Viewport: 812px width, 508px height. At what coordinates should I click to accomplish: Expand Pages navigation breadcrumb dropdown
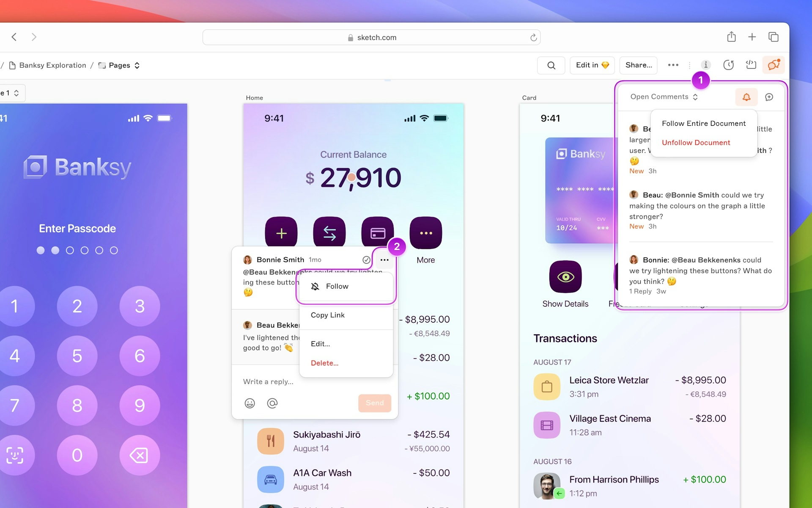tap(136, 65)
